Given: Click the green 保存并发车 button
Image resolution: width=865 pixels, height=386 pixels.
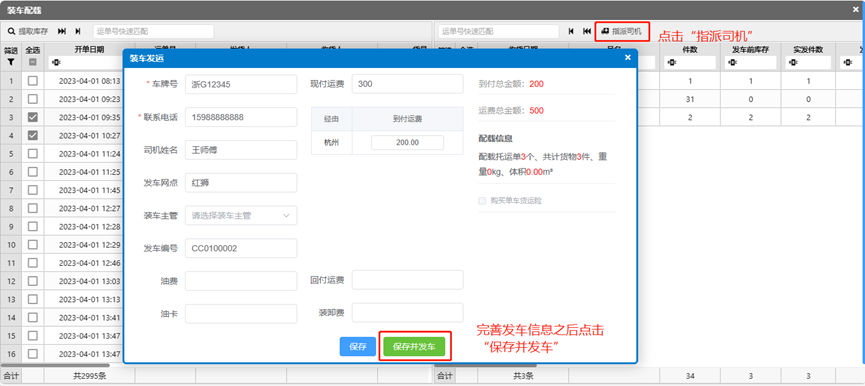Looking at the screenshot, I should point(414,347).
